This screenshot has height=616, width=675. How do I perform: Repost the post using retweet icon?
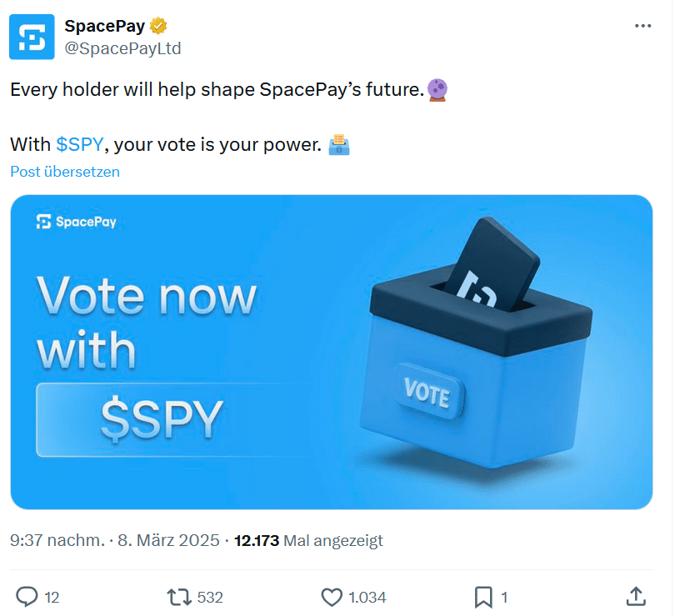click(177, 596)
